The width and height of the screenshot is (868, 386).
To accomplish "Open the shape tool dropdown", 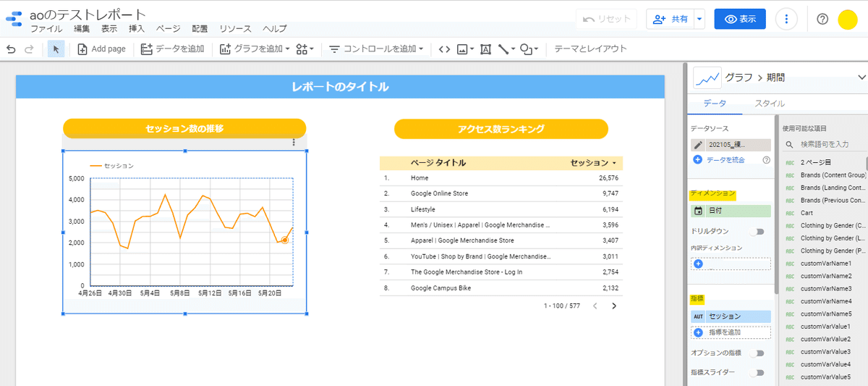I will [x=530, y=49].
